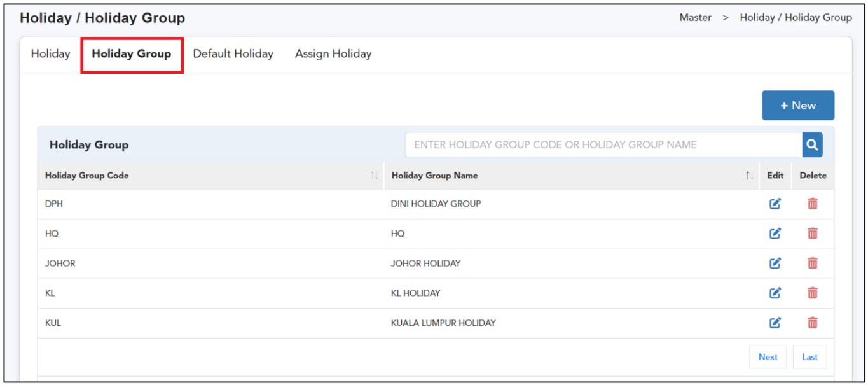Remove the KL HOLIDAY row

click(812, 293)
